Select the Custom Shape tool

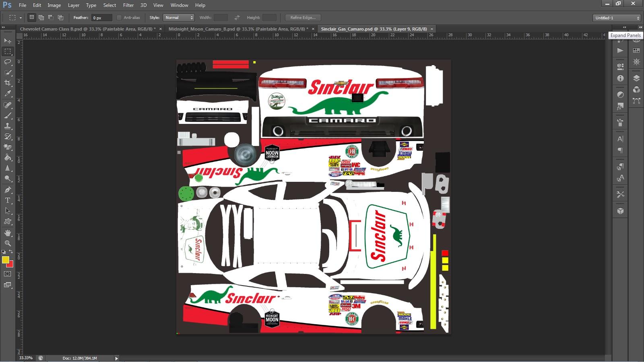pos(8,221)
